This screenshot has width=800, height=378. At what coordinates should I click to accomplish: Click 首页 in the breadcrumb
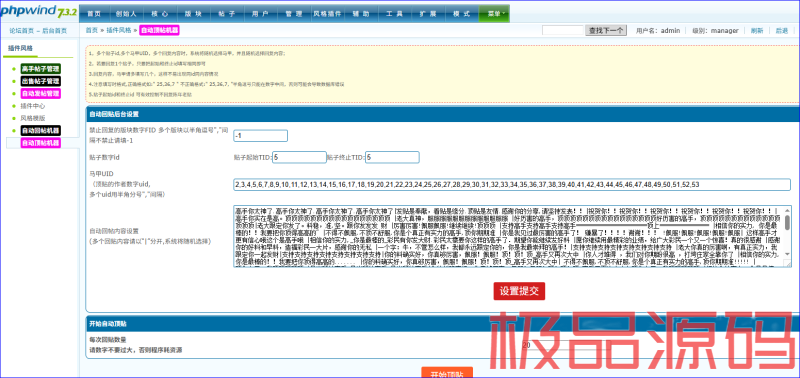[x=91, y=31]
